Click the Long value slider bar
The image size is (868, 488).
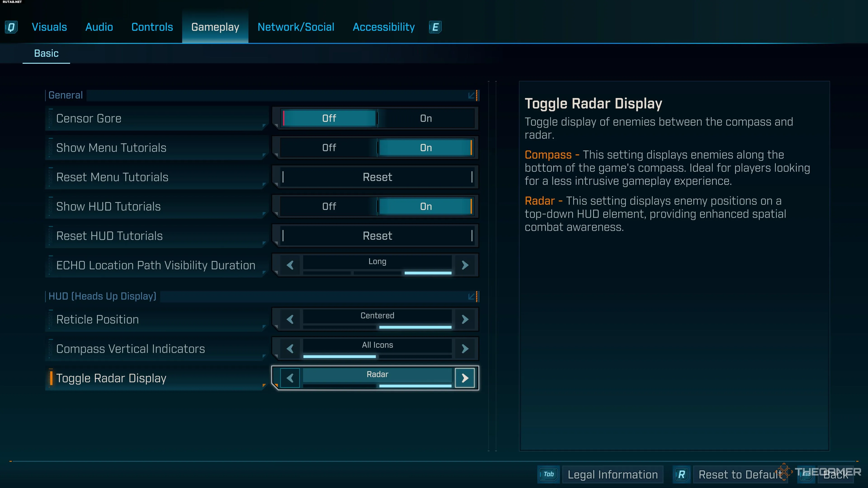(377, 265)
